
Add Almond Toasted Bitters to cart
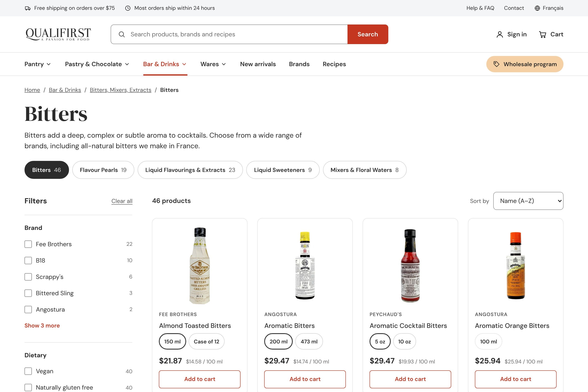(199, 379)
